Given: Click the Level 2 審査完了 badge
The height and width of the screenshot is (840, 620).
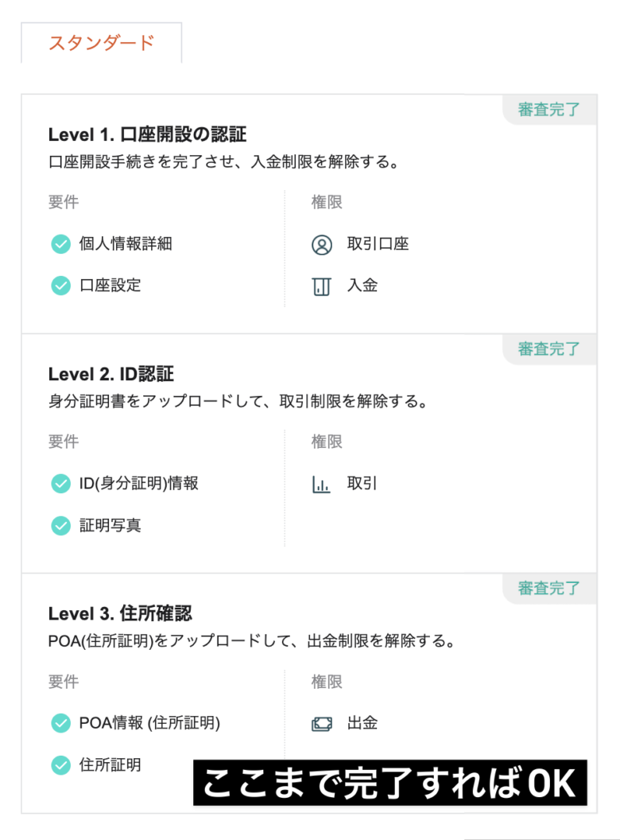Looking at the screenshot, I should pos(549,349).
